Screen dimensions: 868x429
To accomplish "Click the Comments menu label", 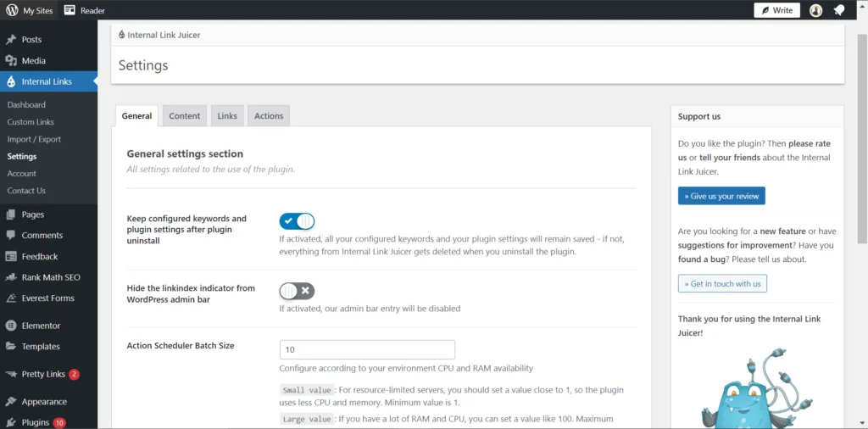I will tap(42, 235).
